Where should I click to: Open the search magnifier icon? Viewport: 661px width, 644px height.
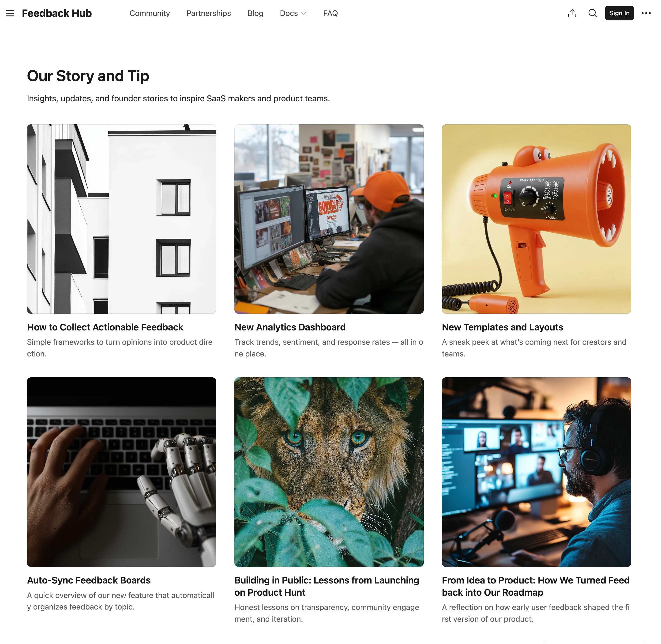click(593, 13)
